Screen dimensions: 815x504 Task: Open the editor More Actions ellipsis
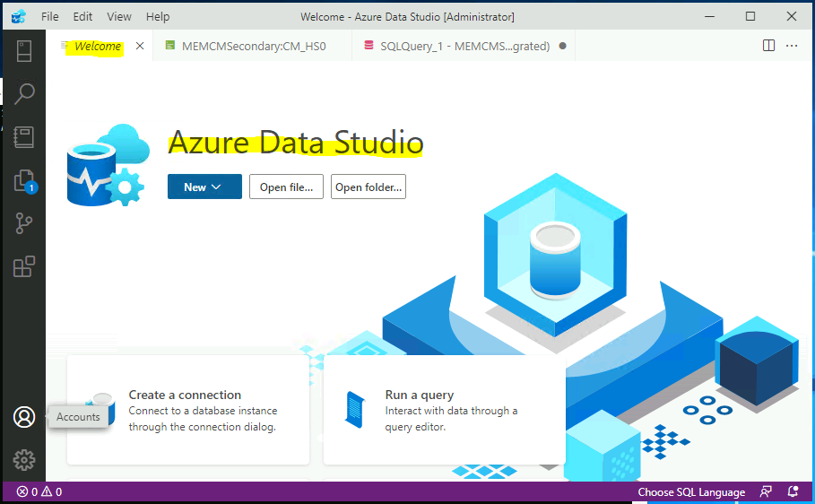792,46
